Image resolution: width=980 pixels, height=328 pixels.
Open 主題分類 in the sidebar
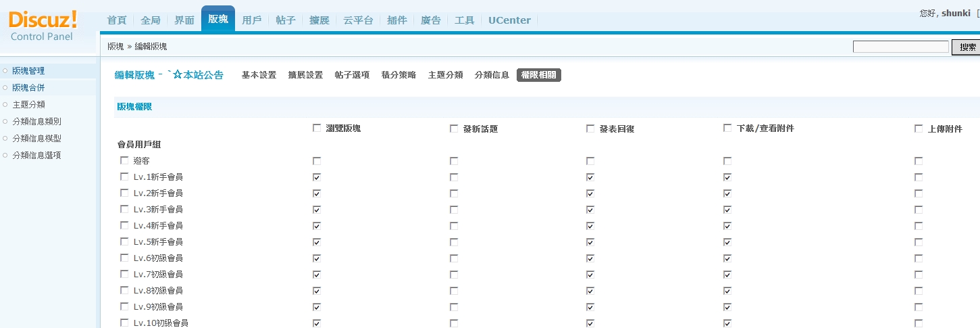pyautogui.click(x=28, y=105)
